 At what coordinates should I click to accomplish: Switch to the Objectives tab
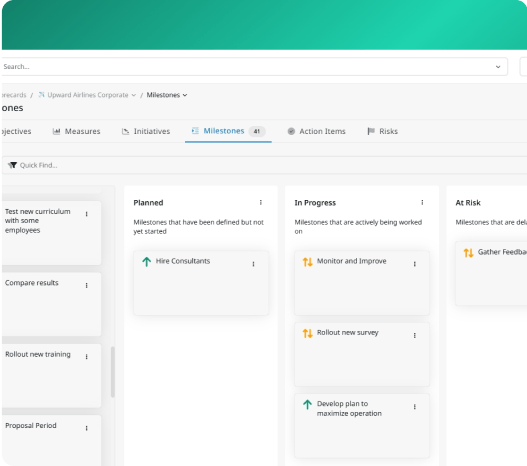16,131
